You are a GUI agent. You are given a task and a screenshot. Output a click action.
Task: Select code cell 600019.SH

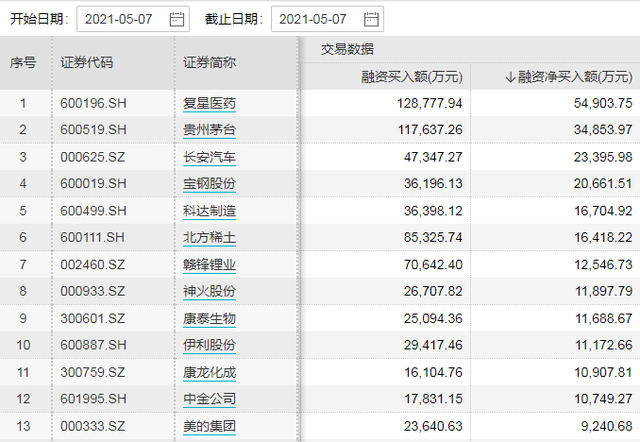point(93,184)
